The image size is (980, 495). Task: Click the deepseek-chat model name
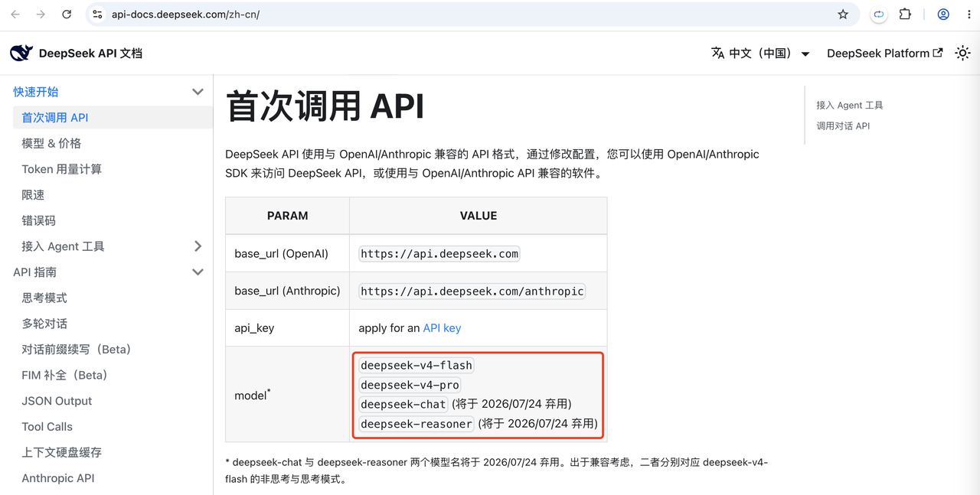click(403, 404)
